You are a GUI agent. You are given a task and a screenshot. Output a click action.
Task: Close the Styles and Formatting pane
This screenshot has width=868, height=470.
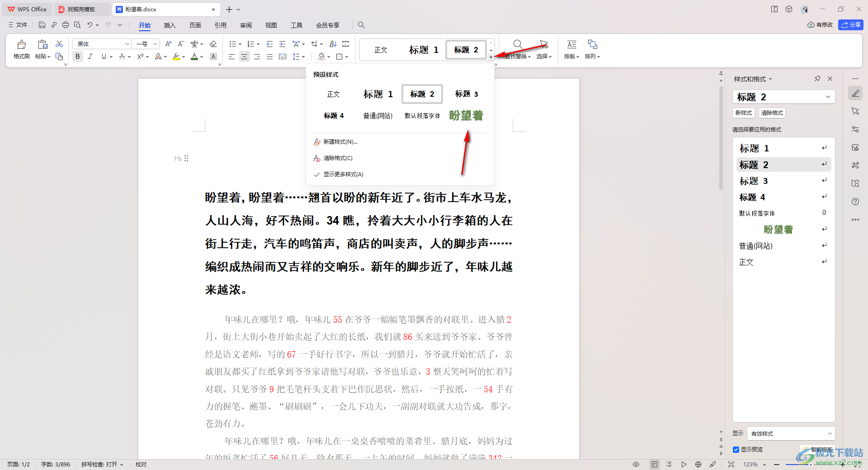[x=830, y=79]
